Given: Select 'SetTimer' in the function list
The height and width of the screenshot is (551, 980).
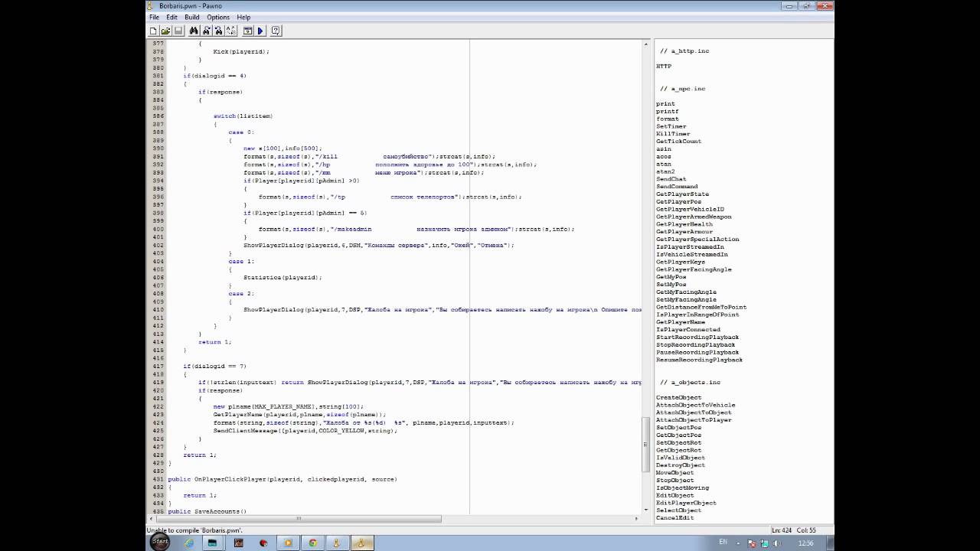Looking at the screenshot, I should pyautogui.click(x=671, y=126).
